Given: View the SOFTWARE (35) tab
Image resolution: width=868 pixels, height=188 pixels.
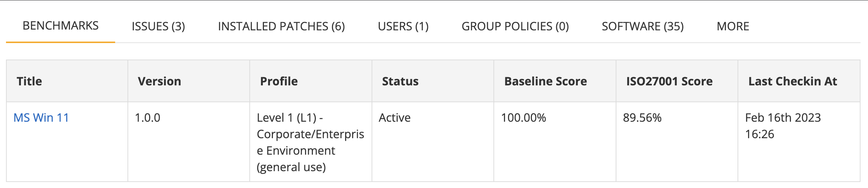Looking at the screenshot, I should pyautogui.click(x=643, y=27).
